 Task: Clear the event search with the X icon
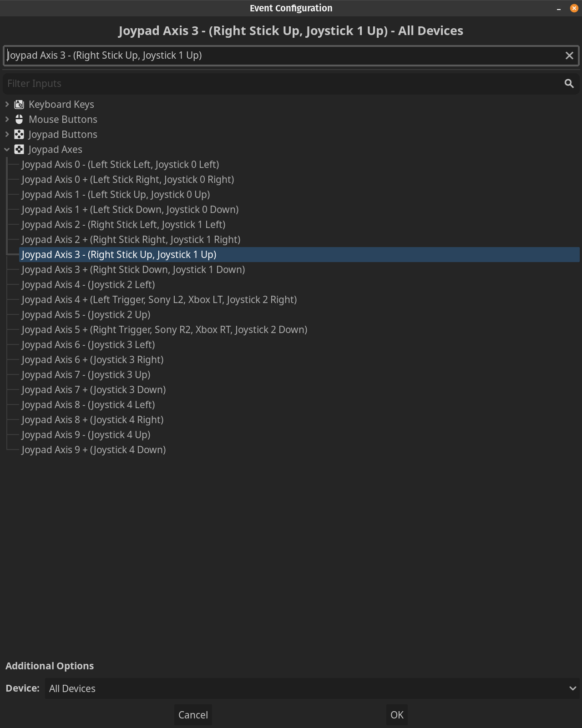569,56
